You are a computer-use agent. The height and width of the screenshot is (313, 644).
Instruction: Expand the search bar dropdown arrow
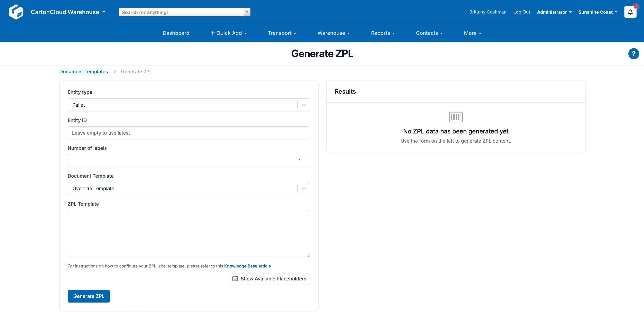247,12
